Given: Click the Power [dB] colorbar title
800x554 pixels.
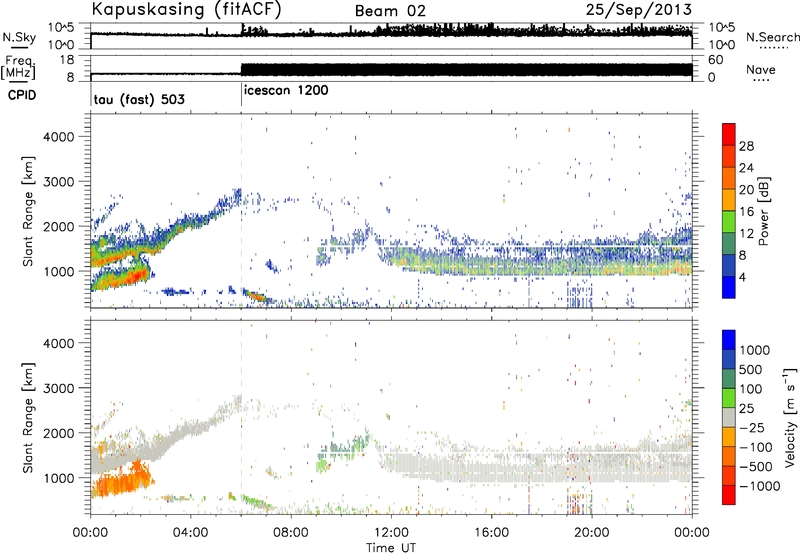Looking at the screenshot, I should (763, 211).
